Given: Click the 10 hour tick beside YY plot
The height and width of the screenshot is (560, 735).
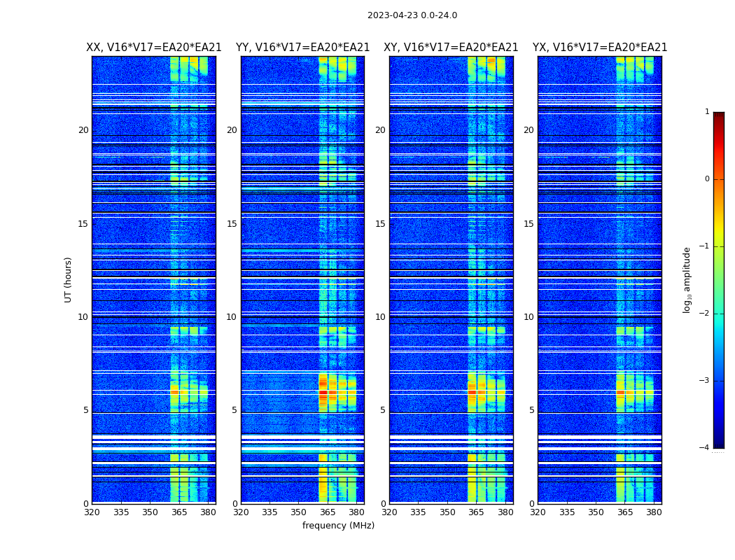Looking at the screenshot, I should (231, 317).
